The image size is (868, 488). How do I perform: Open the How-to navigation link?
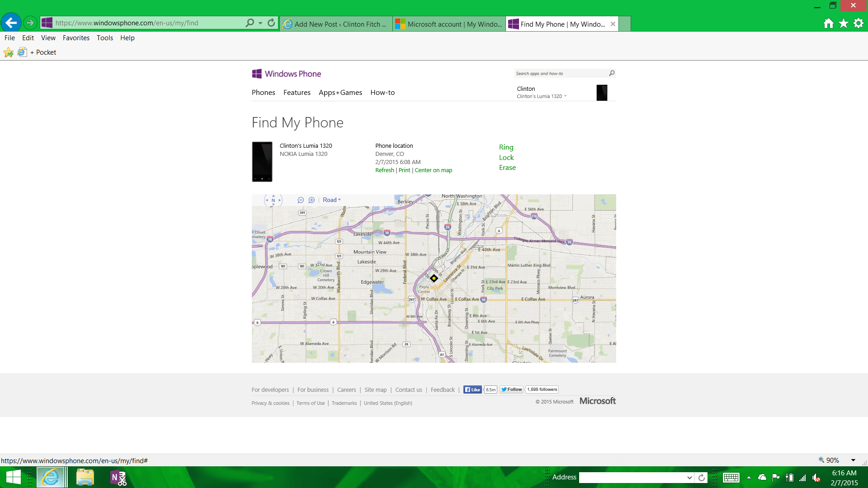pyautogui.click(x=382, y=93)
